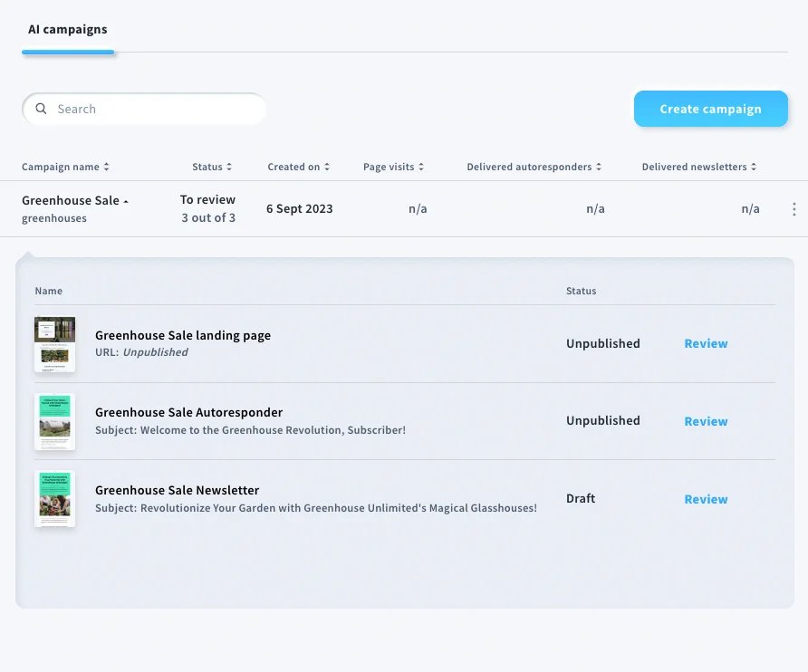Click the '6 Sept 2023' date cell
The height and width of the screenshot is (672, 808).
pos(300,208)
